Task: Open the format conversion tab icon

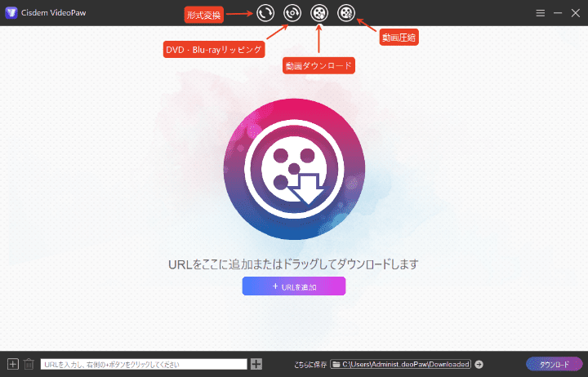Action: click(x=265, y=13)
